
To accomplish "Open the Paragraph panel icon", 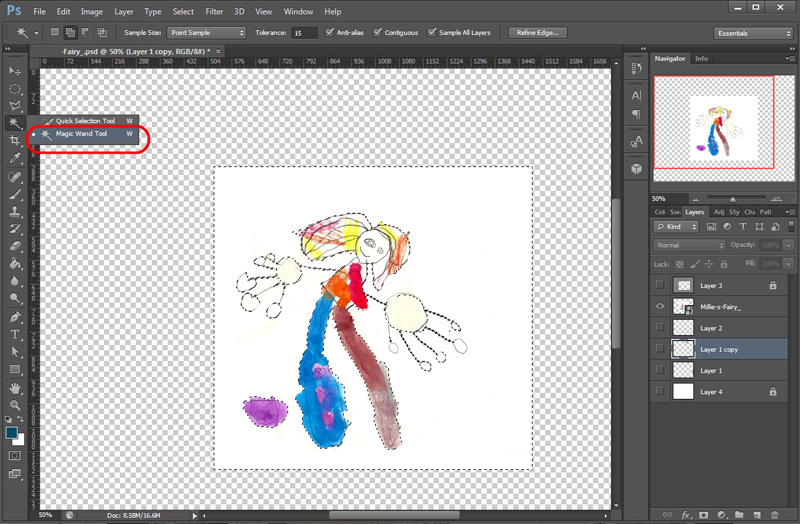I will click(636, 114).
